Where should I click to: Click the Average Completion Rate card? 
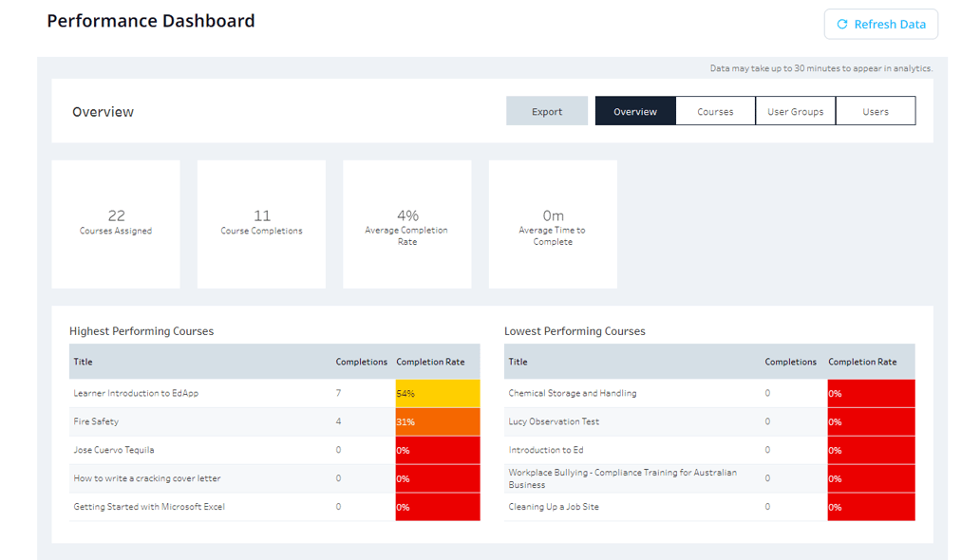[x=406, y=224]
